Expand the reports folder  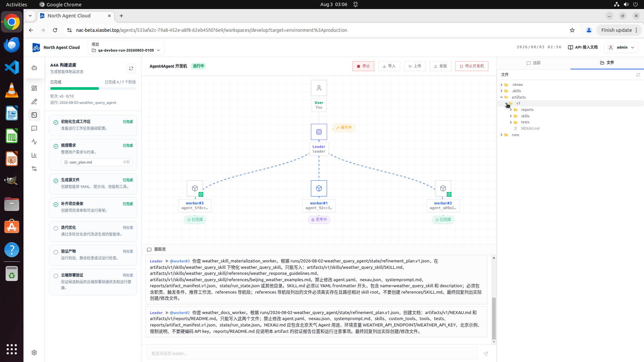pos(511,110)
